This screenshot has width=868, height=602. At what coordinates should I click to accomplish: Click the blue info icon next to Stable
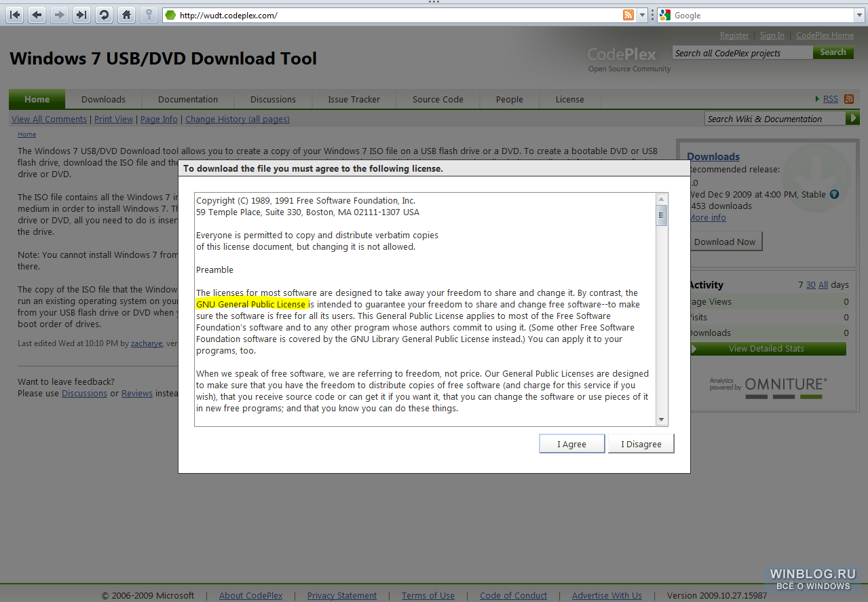click(834, 194)
